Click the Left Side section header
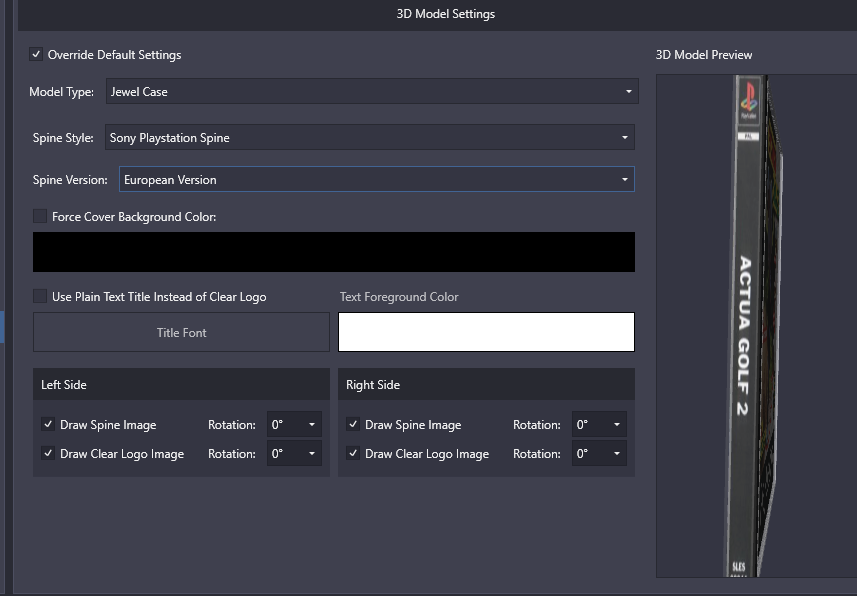The width and height of the screenshot is (857, 596). point(181,384)
